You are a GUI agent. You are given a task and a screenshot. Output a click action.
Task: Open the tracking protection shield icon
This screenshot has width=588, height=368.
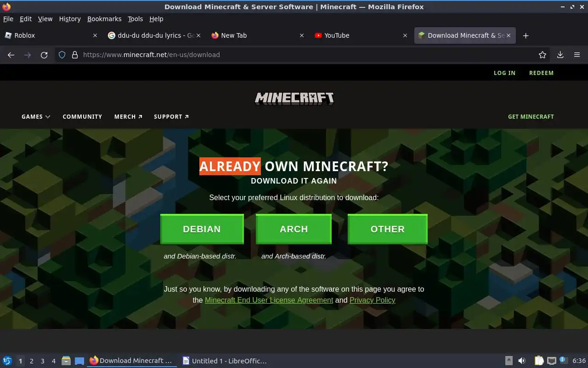[x=62, y=55]
